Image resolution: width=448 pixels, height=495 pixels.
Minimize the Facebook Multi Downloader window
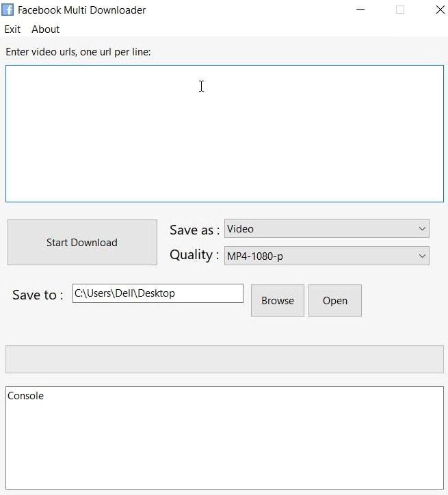click(360, 10)
